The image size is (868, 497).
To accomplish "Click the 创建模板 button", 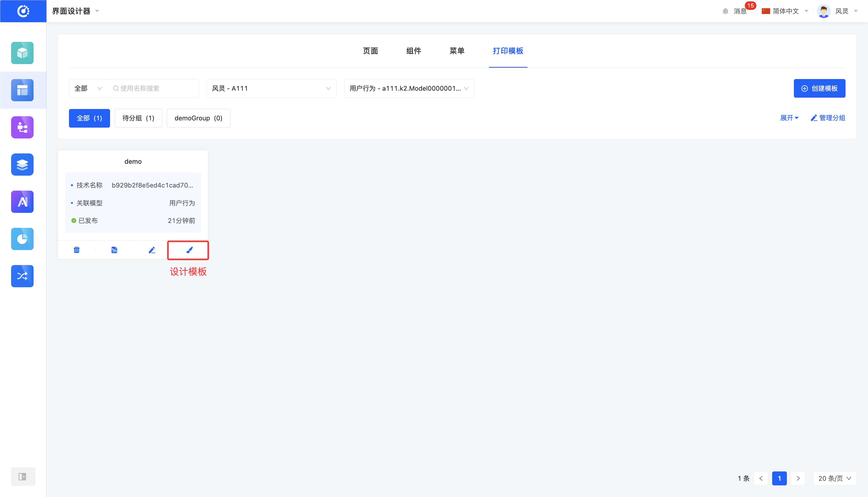I will (x=819, y=88).
